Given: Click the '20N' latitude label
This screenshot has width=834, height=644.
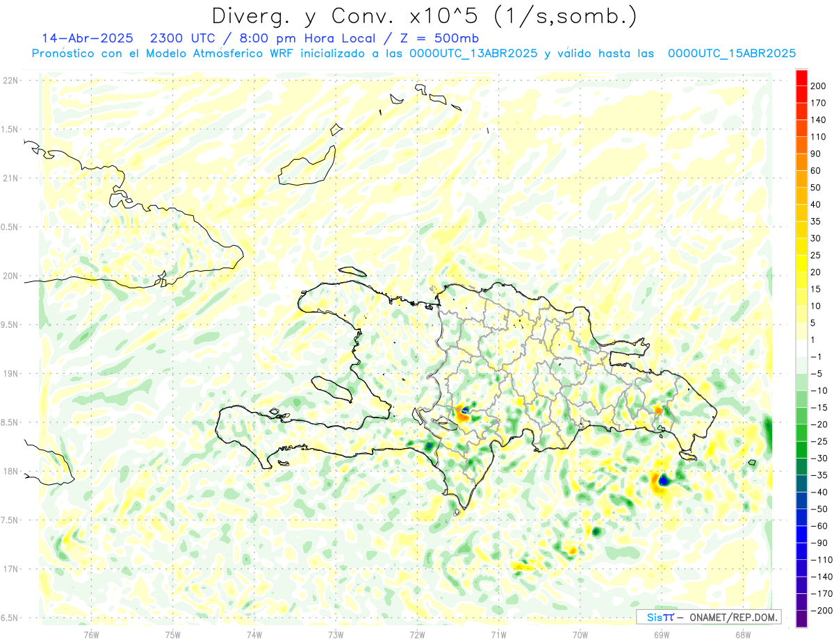Looking at the screenshot, I should click(x=10, y=276).
